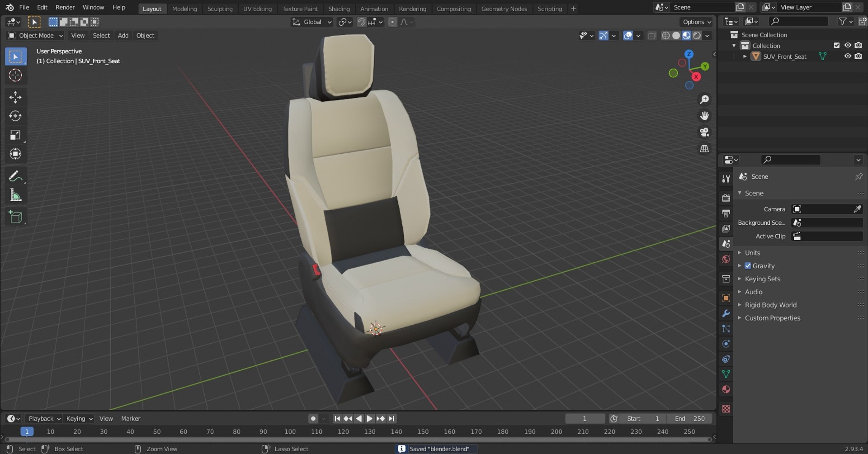Activate the Rotate tool
Viewport: 868px width, 454px height.
click(x=15, y=116)
